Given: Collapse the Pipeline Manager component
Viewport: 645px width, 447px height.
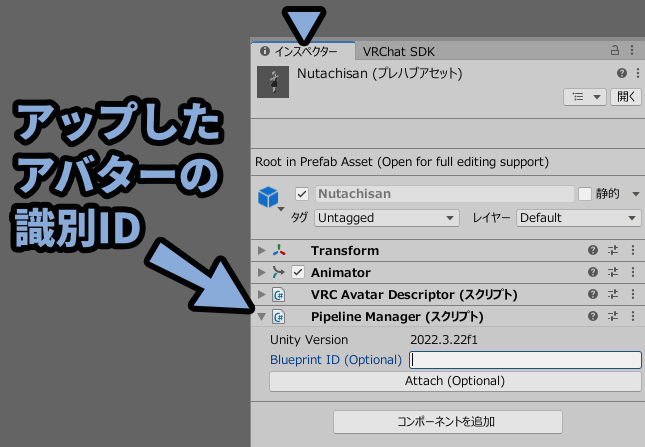Looking at the screenshot, I should click(x=261, y=317).
